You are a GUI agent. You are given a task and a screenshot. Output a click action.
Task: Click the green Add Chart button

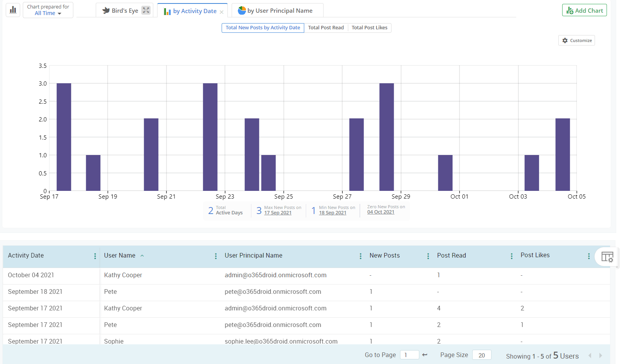[584, 10]
